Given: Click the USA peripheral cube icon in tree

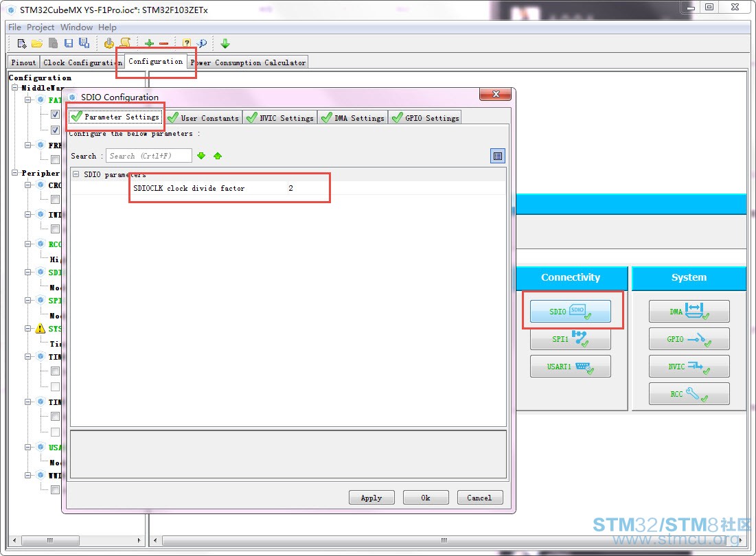Looking at the screenshot, I should coord(41,447).
